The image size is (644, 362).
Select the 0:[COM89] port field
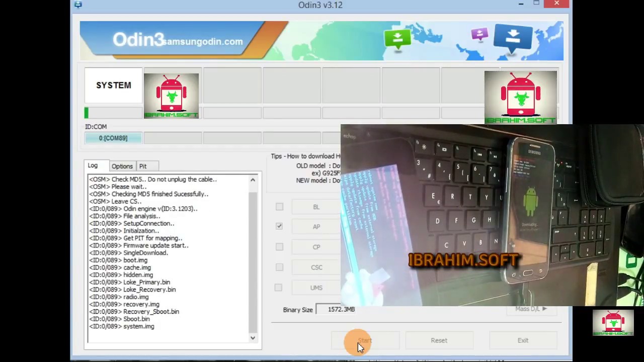[x=113, y=138]
